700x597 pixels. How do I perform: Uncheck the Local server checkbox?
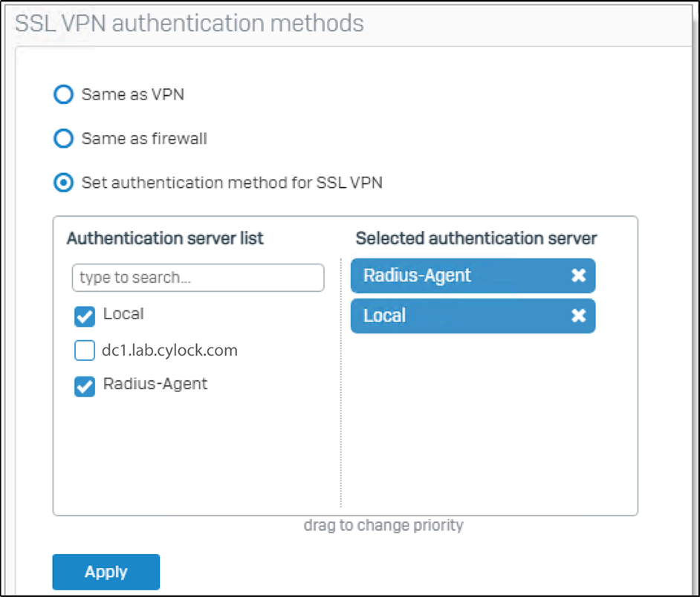(x=85, y=316)
